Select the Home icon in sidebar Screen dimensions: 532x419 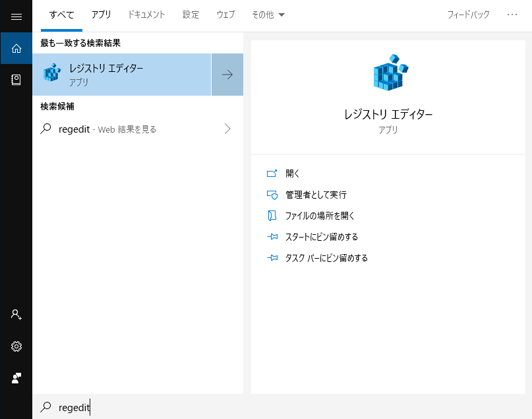16,48
